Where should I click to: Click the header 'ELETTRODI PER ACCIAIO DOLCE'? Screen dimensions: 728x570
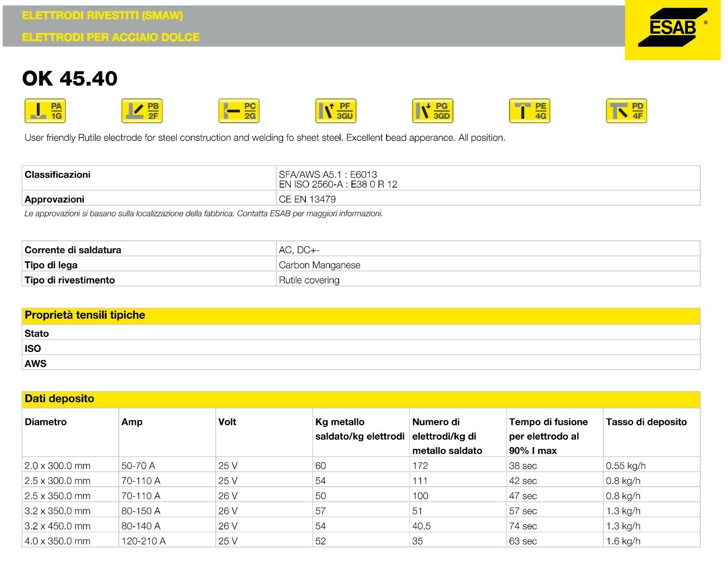point(111,37)
